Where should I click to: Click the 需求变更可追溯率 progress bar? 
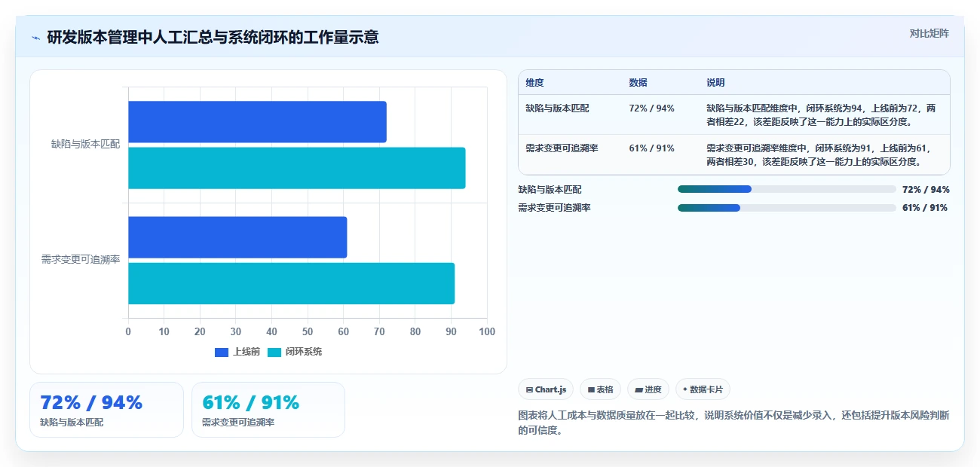787,207
